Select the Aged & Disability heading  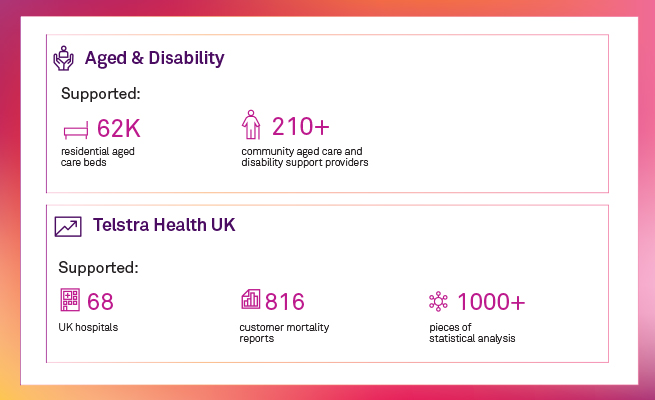click(x=154, y=58)
